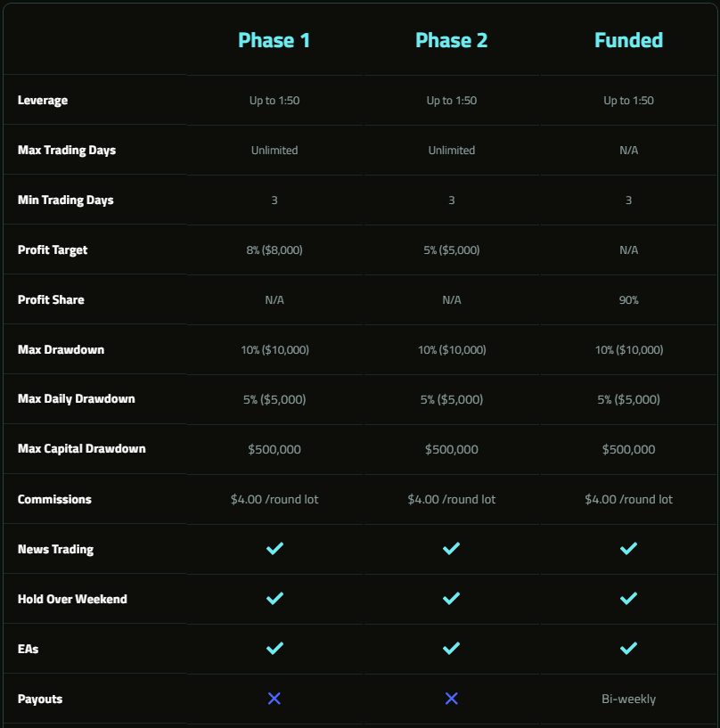Click the EAs checkmark under Funded
This screenshot has width=720, height=728.
(628, 648)
